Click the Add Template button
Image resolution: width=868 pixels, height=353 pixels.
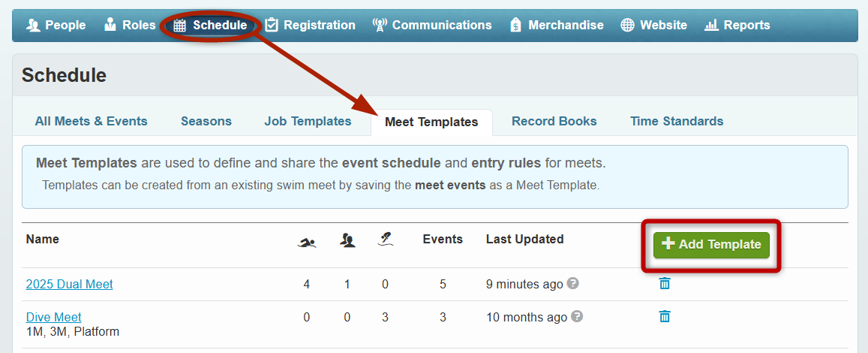(x=711, y=245)
